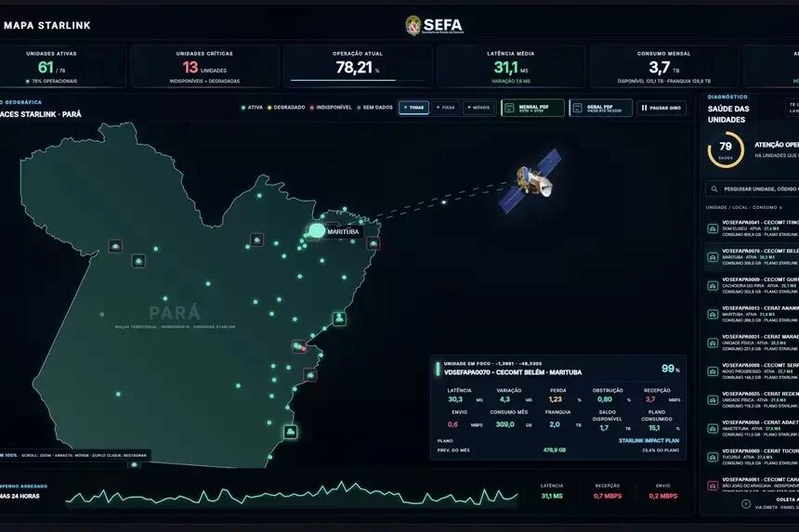
Task: Download the Geral PDF report
Action: [601, 108]
